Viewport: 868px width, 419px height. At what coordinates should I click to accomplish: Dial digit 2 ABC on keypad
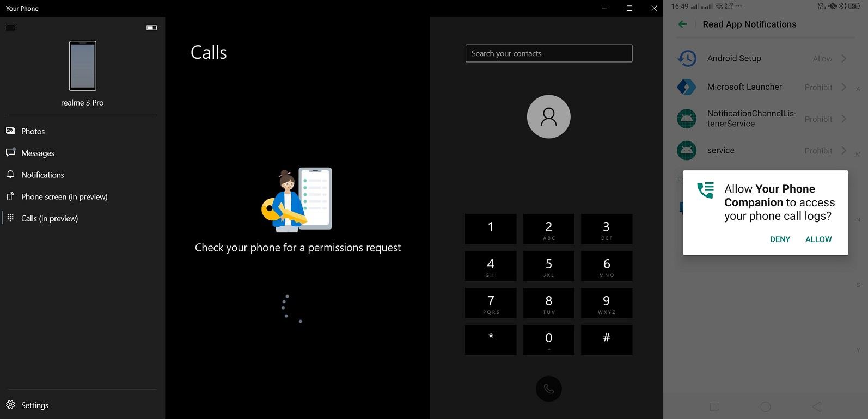[x=549, y=229]
